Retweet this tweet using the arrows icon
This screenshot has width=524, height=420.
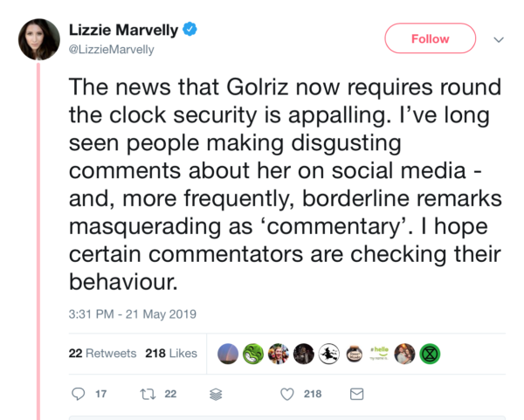point(147,394)
